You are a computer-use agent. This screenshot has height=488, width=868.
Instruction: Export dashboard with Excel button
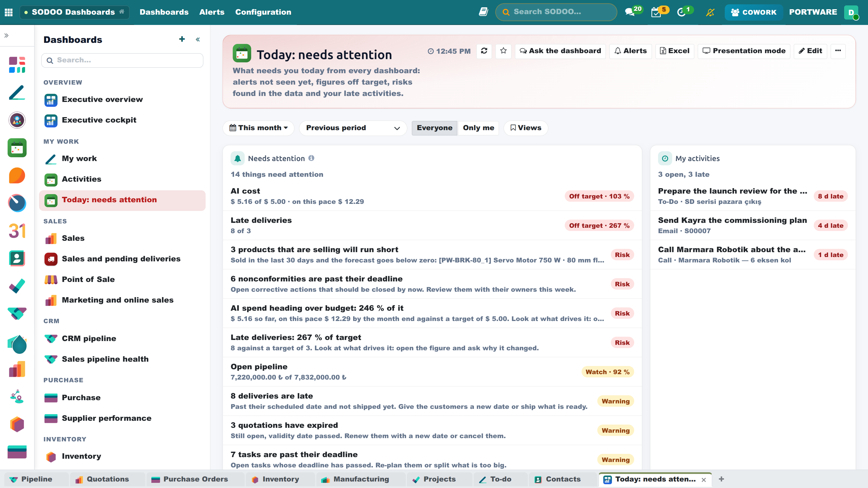click(x=674, y=51)
